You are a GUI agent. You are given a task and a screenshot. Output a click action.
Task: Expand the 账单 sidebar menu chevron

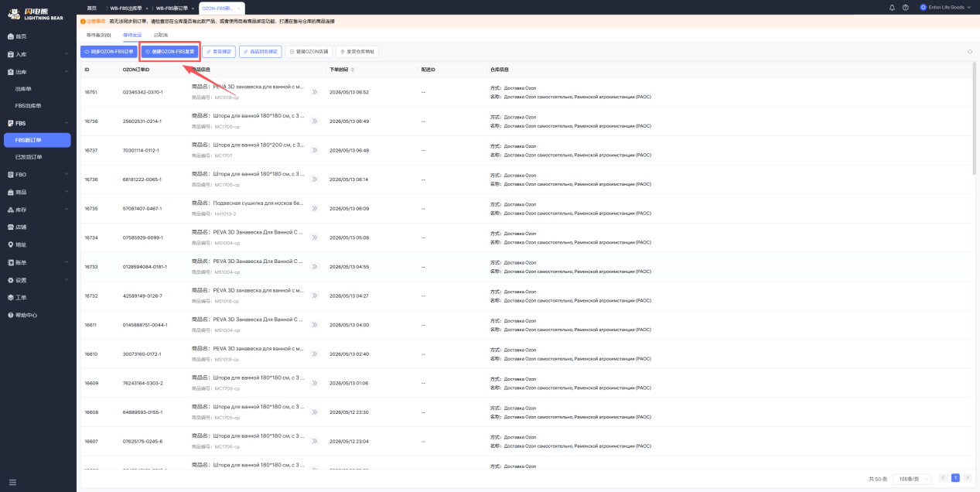tap(67, 262)
